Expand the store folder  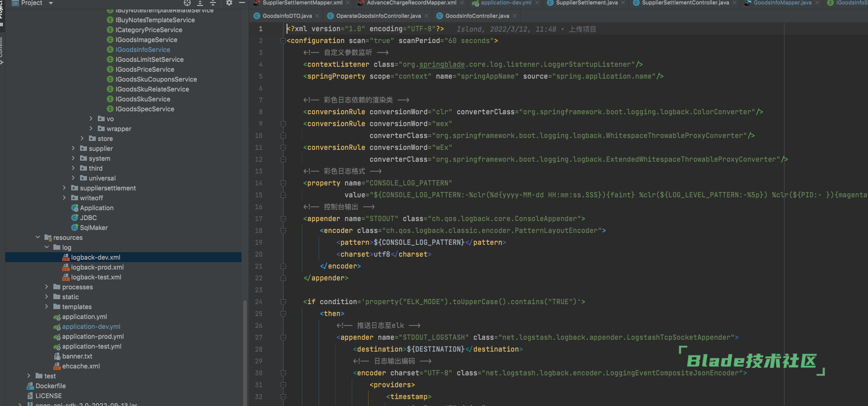click(82, 138)
